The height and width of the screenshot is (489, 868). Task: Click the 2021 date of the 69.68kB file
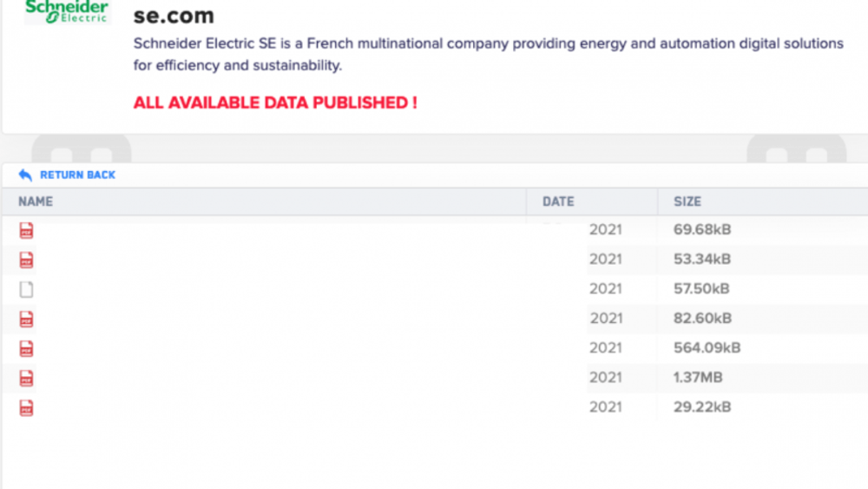tap(606, 229)
